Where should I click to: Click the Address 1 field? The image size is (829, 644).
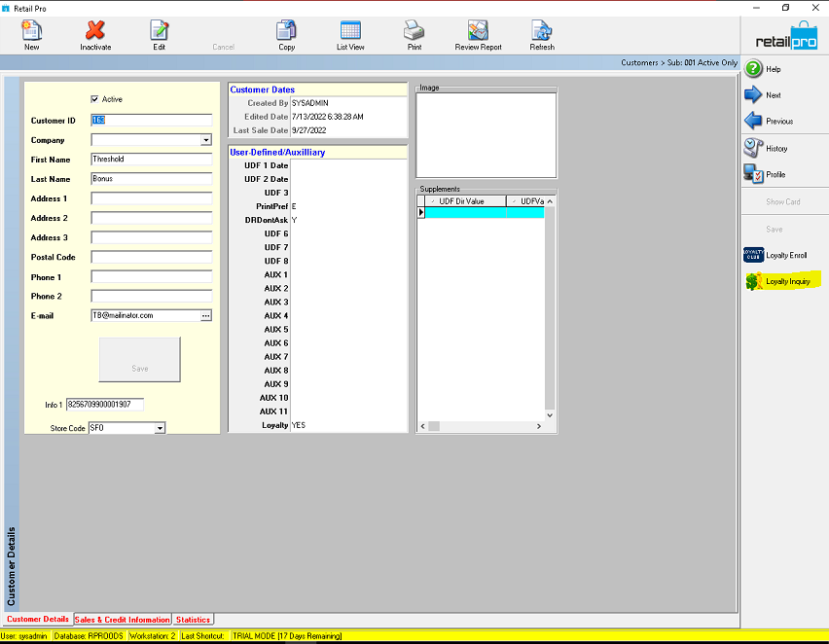pyautogui.click(x=151, y=198)
